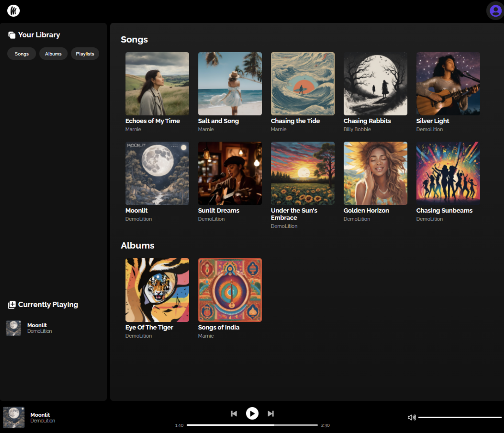Filter library by Albums
The image size is (504, 433).
pos(53,54)
